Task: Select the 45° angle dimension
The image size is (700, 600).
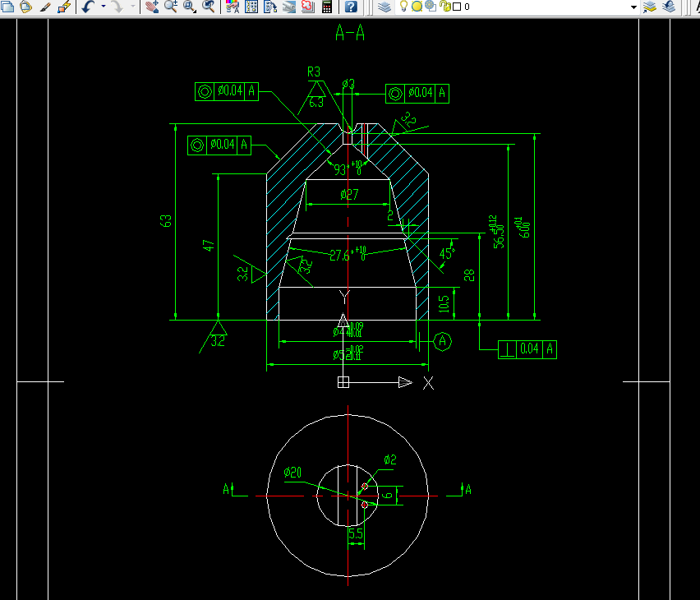Action: point(447,253)
